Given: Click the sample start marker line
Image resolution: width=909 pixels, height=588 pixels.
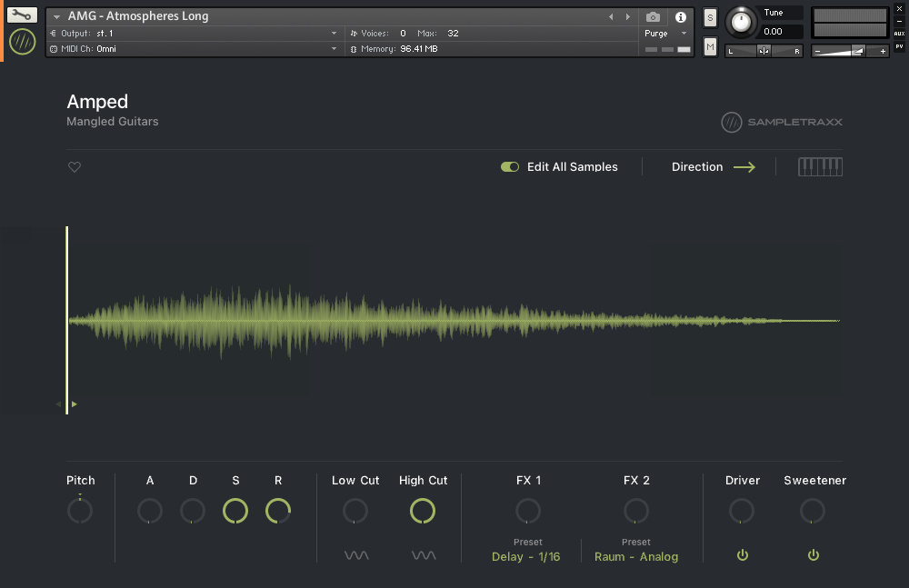Looking at the screenshot, I should click(x=67, y=320).
